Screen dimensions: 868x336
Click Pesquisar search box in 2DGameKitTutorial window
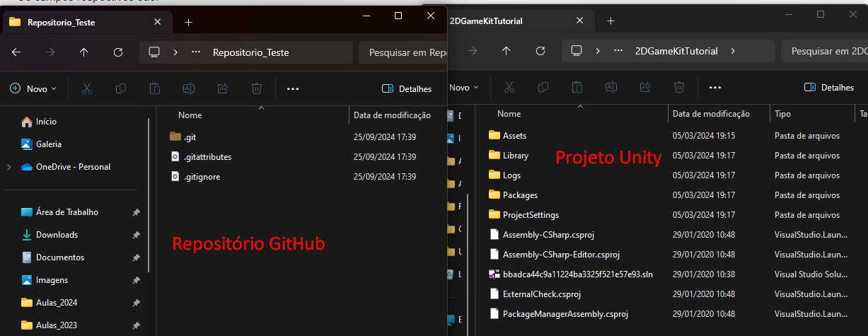click(x=824, y=51)
